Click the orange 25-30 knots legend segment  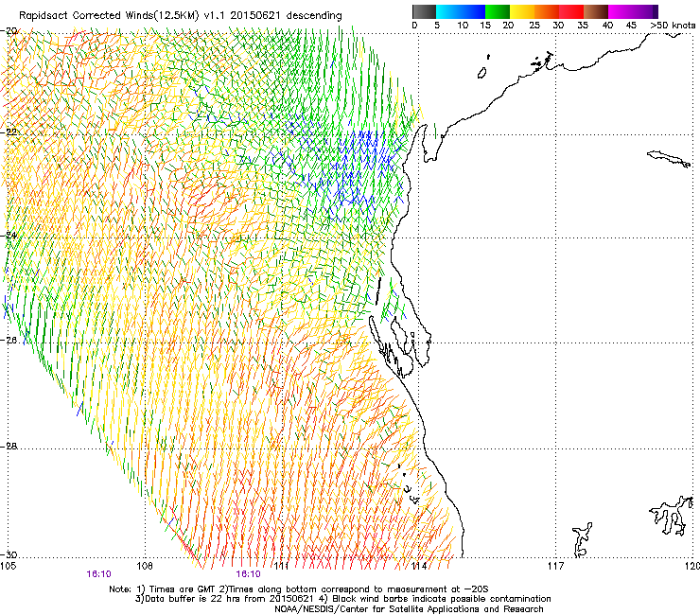pos(547,11)
